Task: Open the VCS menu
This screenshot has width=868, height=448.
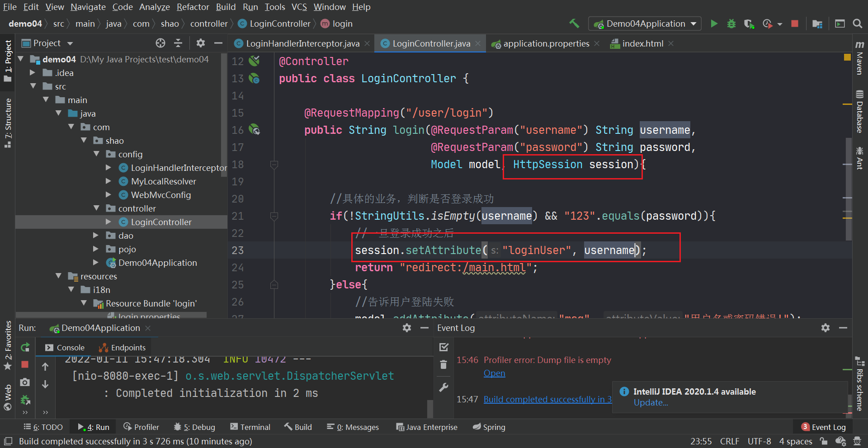Action: coord(299,7)
